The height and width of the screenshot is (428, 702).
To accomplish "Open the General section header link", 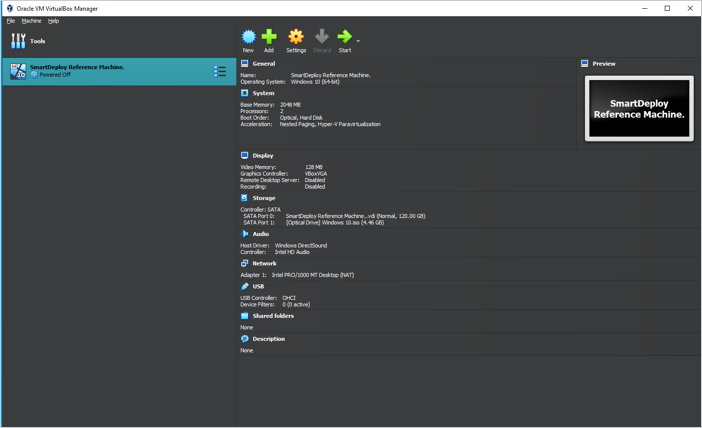I will (264, 64).
